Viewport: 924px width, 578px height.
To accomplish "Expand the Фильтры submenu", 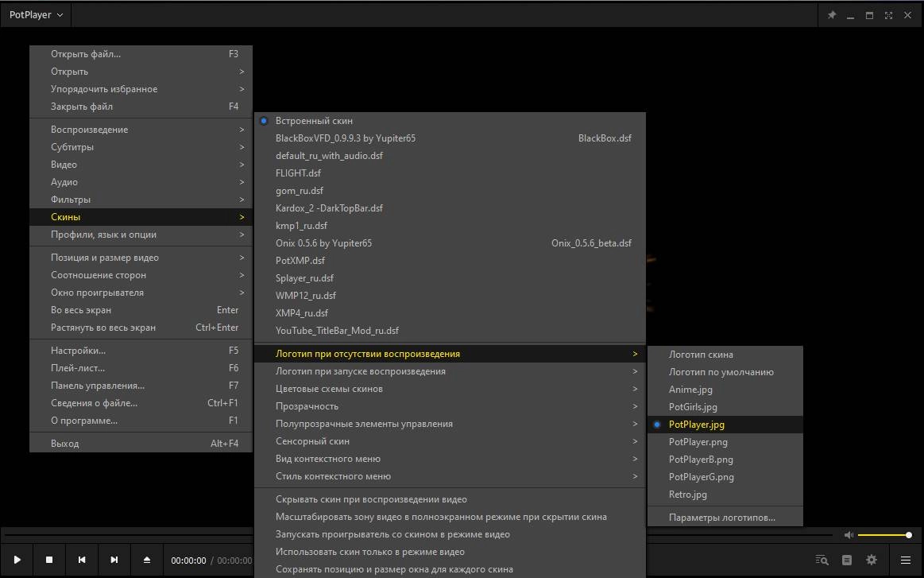I will 141,200.
